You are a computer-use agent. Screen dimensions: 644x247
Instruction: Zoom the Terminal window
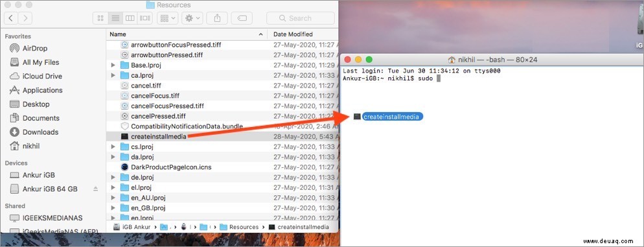(x=369, y=60)
